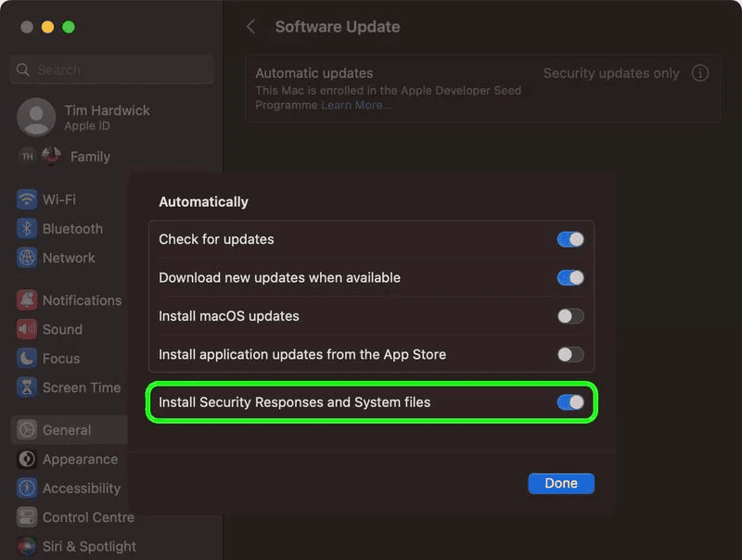This screenshot has height=560, width=742.
Task: Click the Search field in sidebar
Action: click(111, 70)
